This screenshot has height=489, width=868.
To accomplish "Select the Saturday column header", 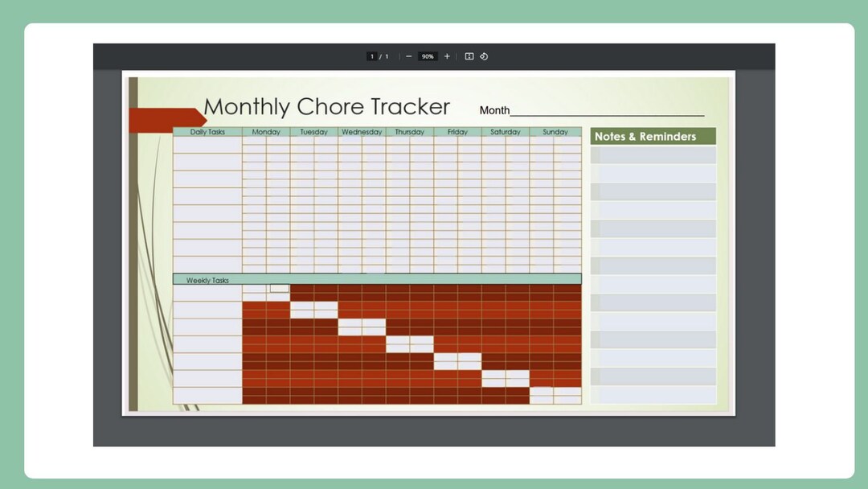I will [505, 132].
